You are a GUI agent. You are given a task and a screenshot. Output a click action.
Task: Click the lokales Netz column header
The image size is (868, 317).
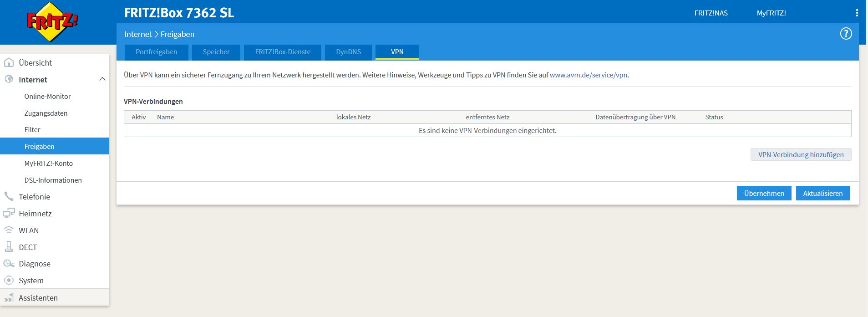pos(354,117)
